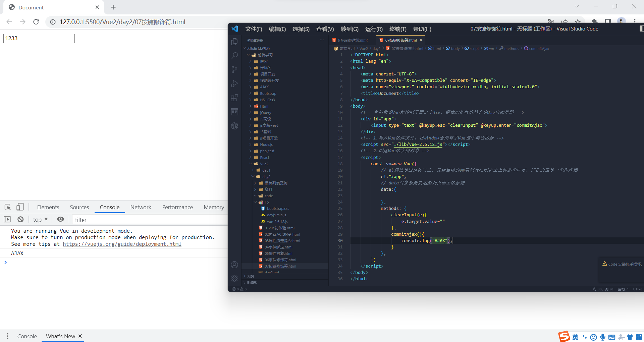Image resolution: width=644 pixels, height=342 pixels.
Task: Toggle DevTools device toolbar icon
Action: (x=20, y=207)
